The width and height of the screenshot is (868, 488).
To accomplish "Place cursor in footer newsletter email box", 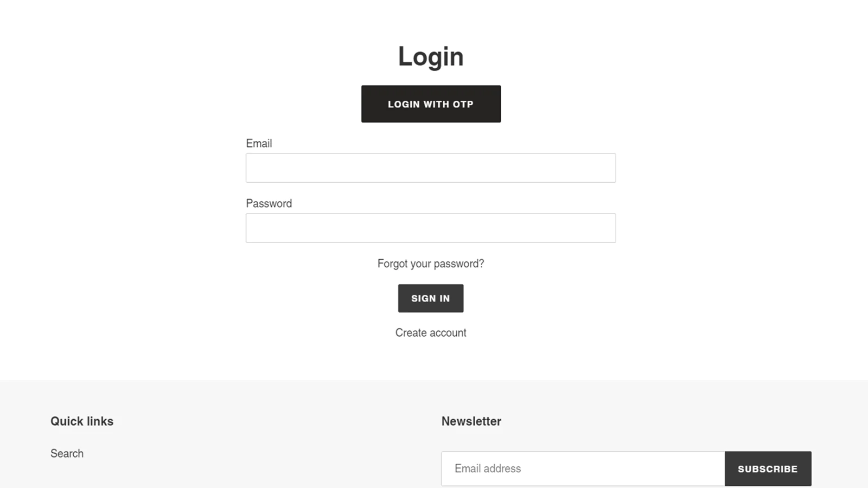I will (583, 468).
